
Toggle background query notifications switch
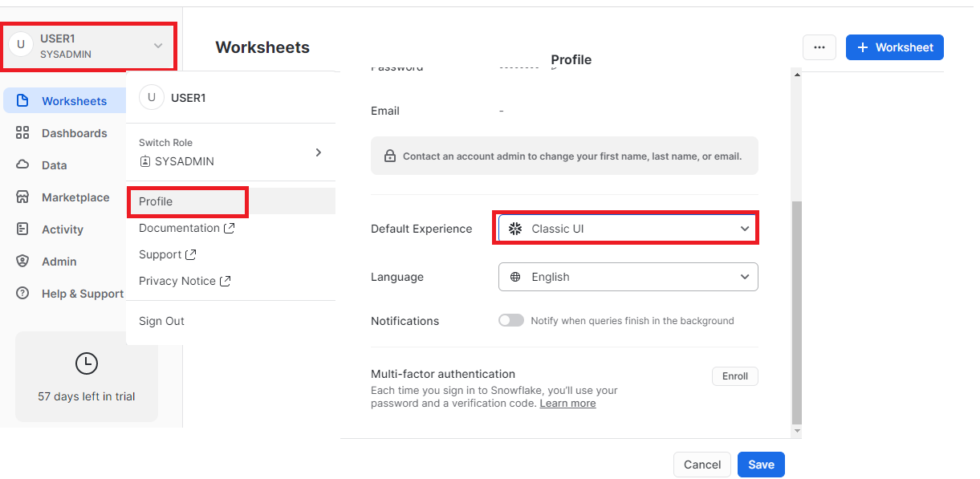click(510, 320)
